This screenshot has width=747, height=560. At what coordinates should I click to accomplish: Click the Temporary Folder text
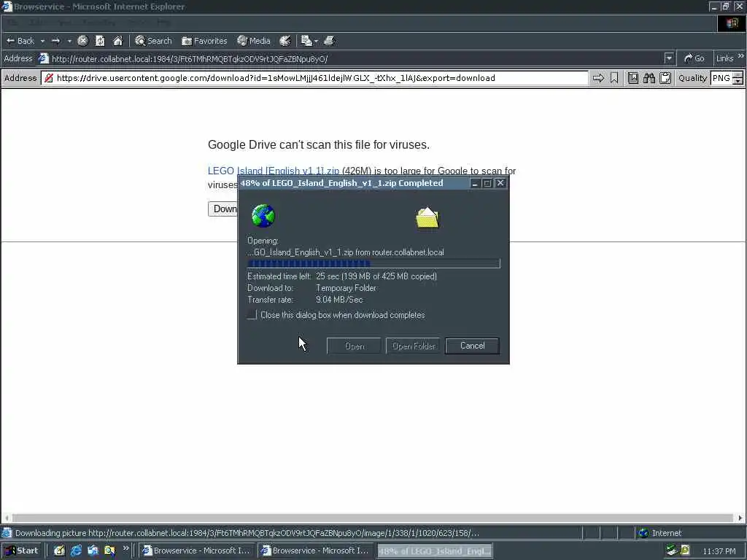(x=346, y=288)
